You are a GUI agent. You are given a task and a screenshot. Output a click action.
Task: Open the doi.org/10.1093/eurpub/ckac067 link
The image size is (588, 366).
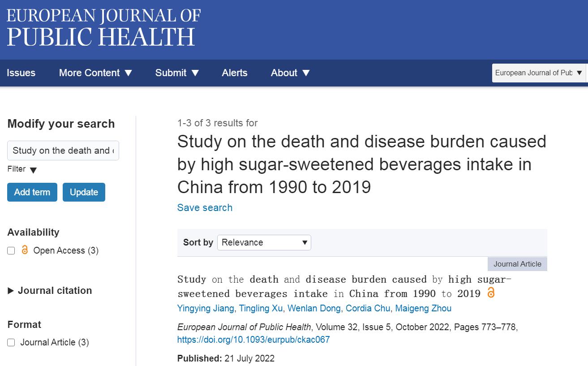[x=253, y=340]
